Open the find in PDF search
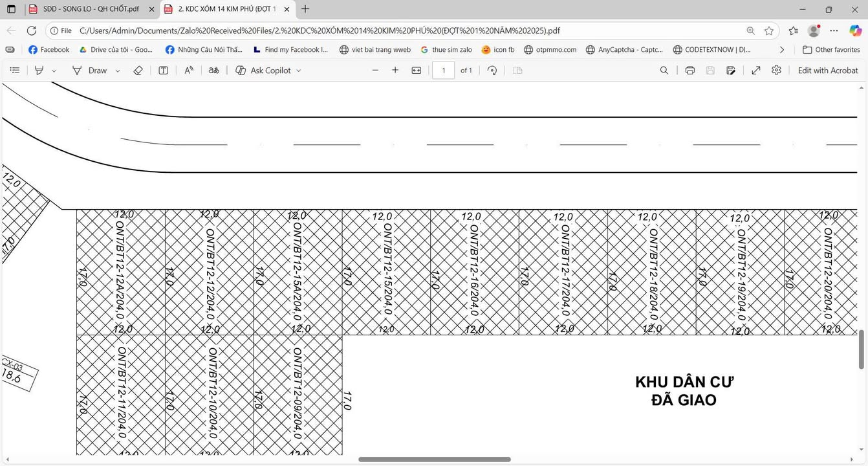Image resolution: width=868 pixels, height=466 pixels. 664,71
